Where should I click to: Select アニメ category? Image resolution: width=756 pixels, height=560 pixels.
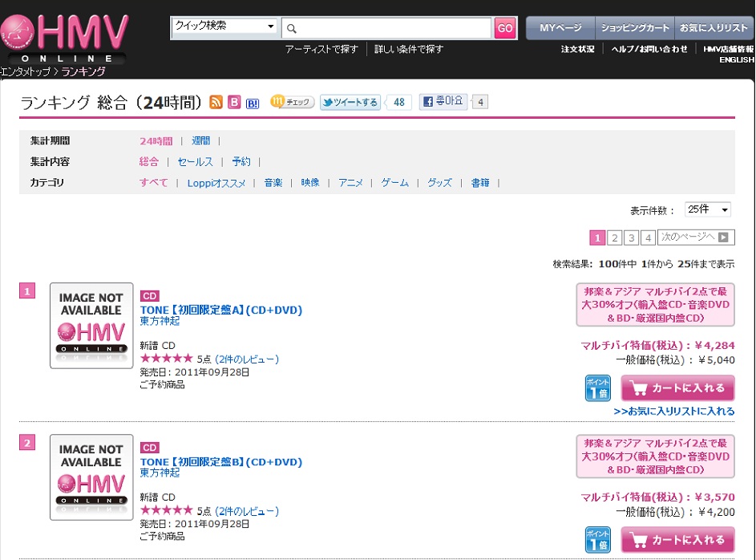point(350,183)
